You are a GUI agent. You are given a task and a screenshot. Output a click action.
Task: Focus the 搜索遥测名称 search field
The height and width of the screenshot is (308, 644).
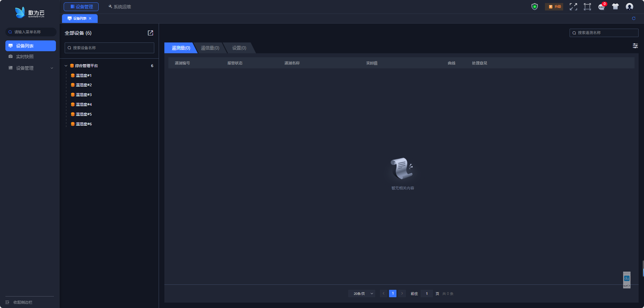[x=604, y=33]
